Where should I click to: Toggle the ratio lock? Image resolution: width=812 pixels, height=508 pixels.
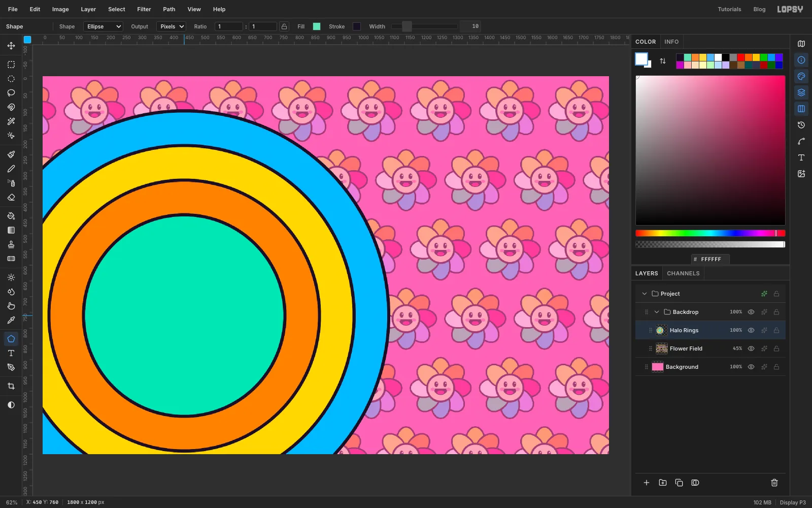coord(284,26)
